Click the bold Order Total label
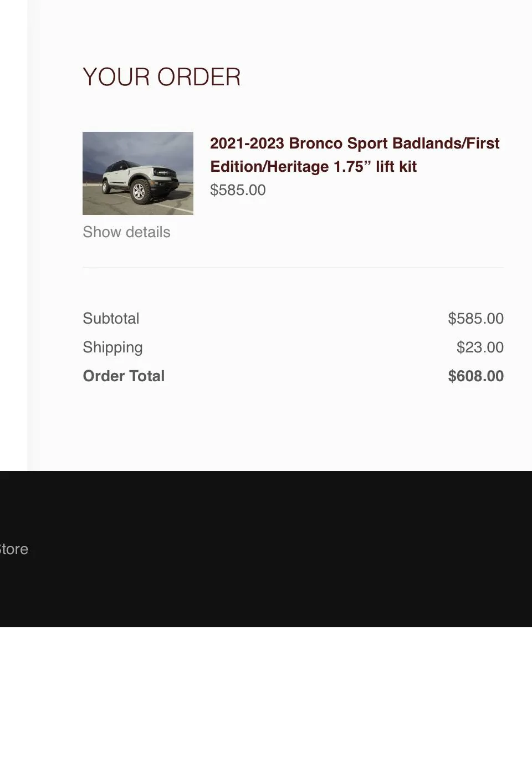The height and width of the screenshot is (768, 532). pyautogui.click(x=124, y=376)
